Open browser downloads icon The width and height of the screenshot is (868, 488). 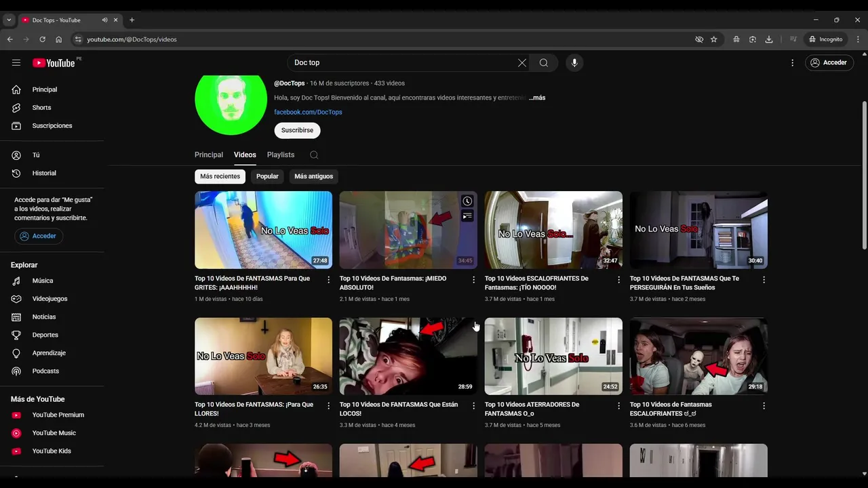coord(769,39)
